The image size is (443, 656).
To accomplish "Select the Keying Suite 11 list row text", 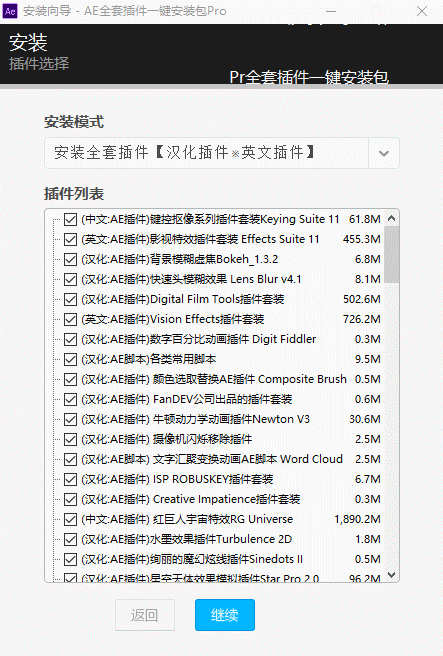I will click(210, 219).
